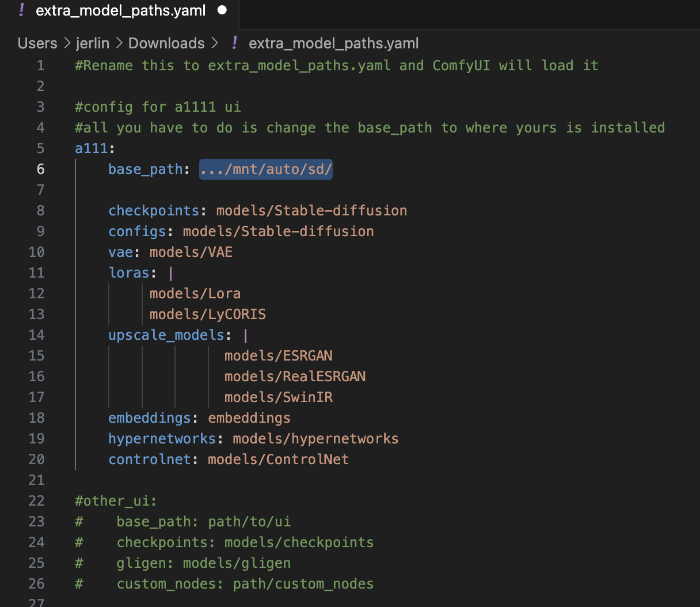Screen dimensions: 700x607
Task: Open the jerlin breadcrumb folder
Action: [93, 43]
